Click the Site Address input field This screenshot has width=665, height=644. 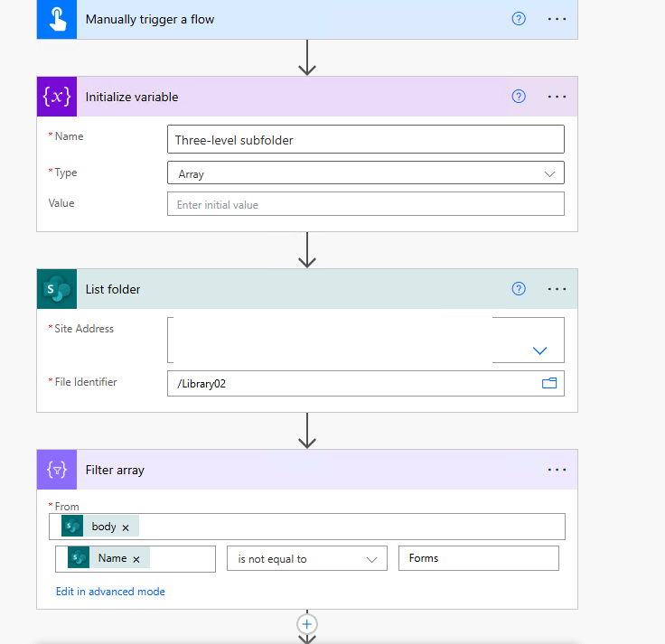[x=366, y=340]
